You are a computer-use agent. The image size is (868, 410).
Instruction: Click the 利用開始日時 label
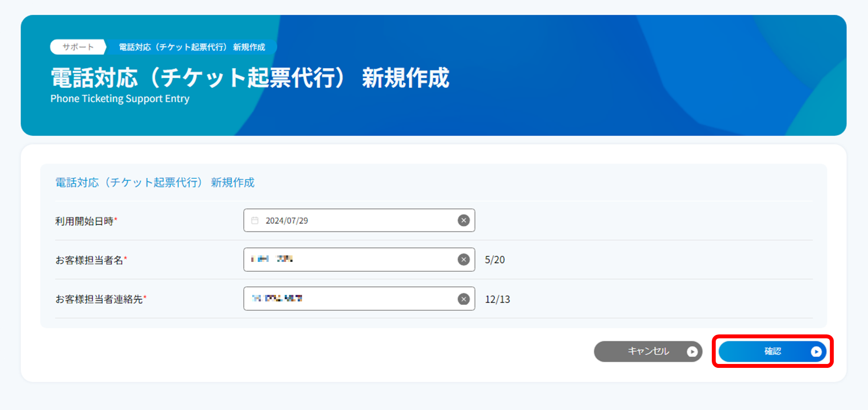86,221
